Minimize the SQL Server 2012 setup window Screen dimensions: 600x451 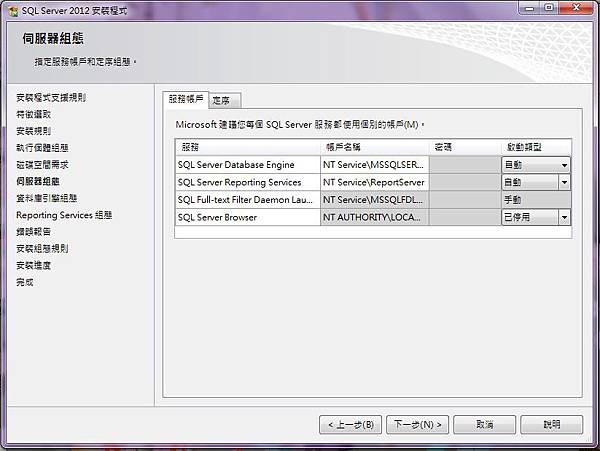529,8
